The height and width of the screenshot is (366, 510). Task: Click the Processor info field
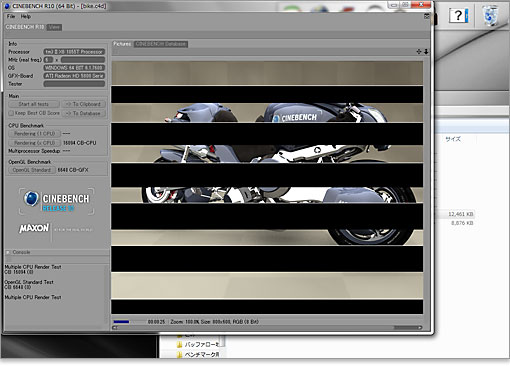pyautogui.click(x=74, y=52)
